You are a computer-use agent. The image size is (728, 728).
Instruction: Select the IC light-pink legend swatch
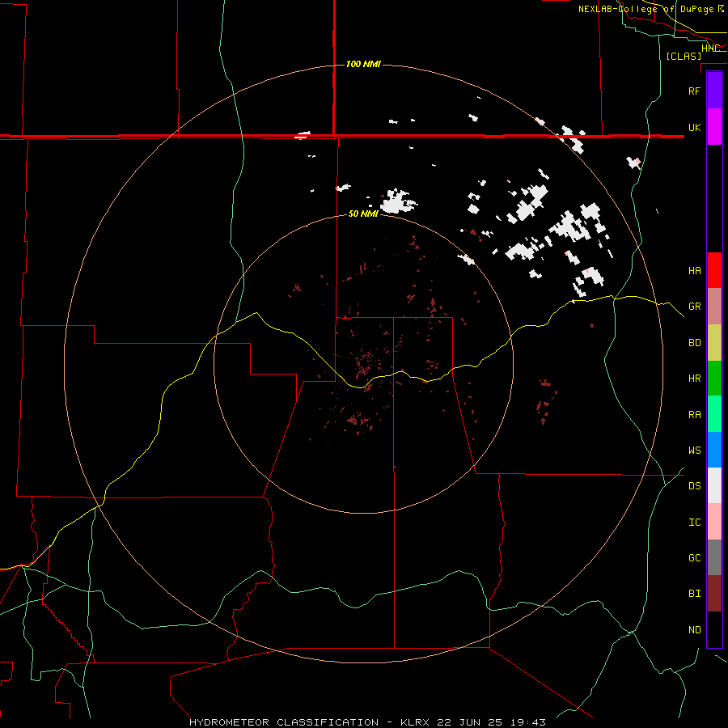click(714, 522)
